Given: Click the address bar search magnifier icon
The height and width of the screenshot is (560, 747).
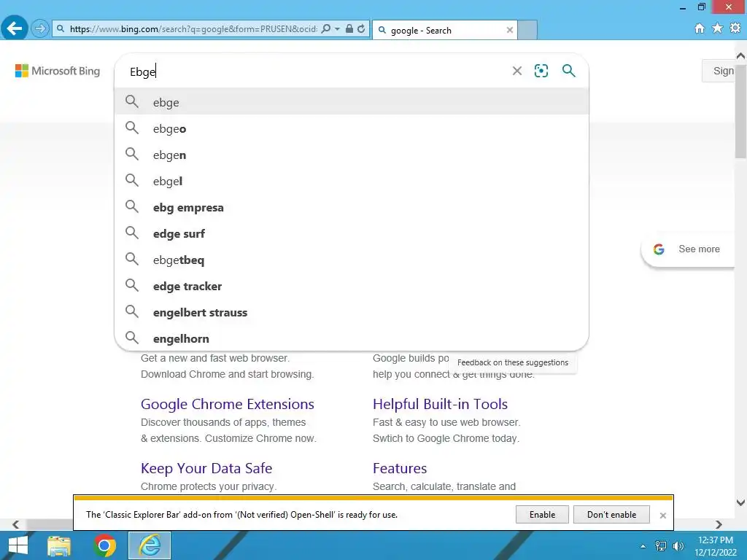Looking at the screenshot, I should (x=326, y=28).
